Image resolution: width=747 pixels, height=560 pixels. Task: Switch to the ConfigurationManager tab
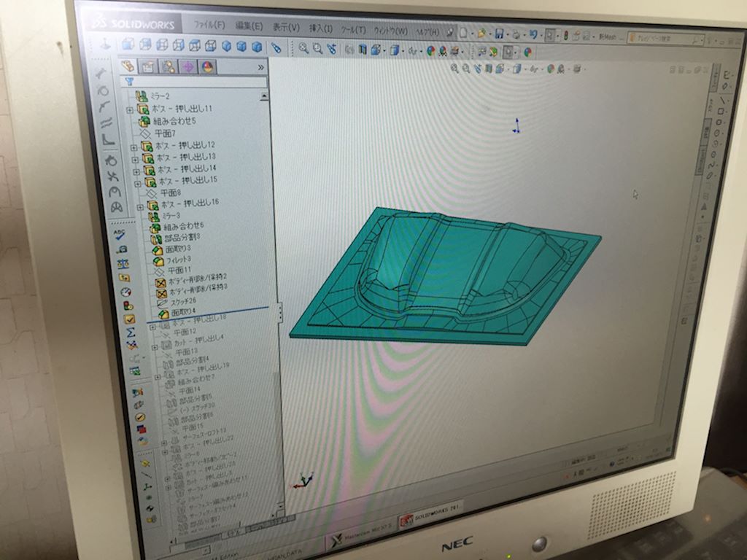pyautogui.click(x=168, y=67)
